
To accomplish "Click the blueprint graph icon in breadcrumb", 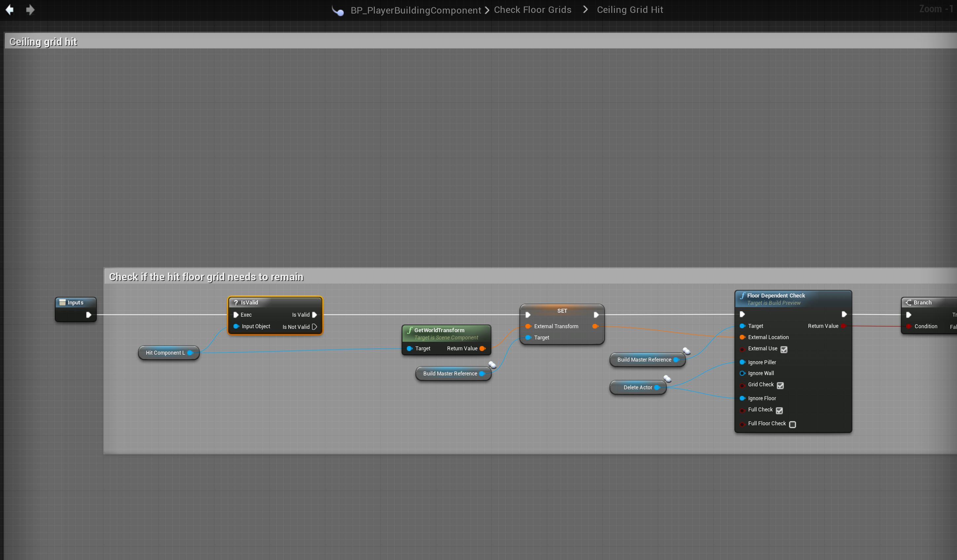I will (x=337, y=10).
